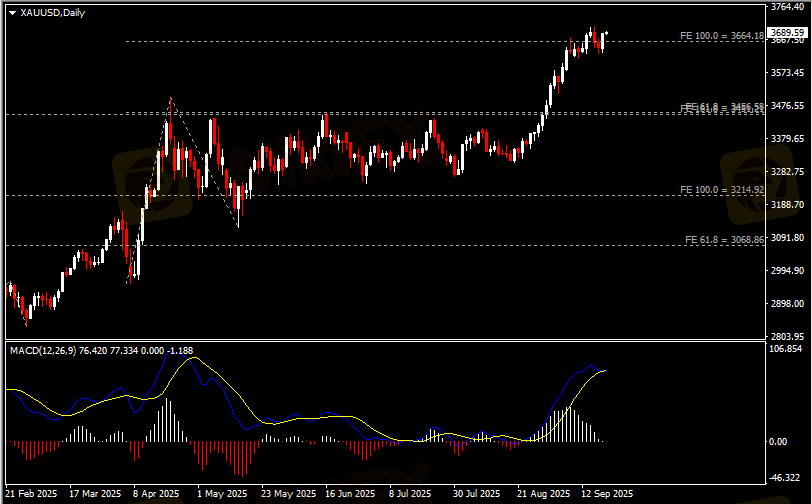Select the FE 61.8 = 3068.86 level label
Viewport: 812px width, 504px height.
tap(724, 240)
